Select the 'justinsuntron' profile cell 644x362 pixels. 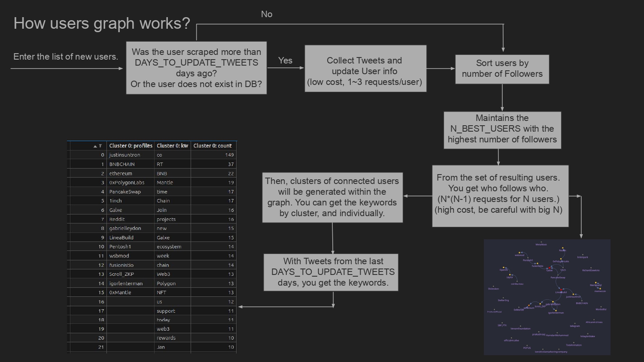125,155
